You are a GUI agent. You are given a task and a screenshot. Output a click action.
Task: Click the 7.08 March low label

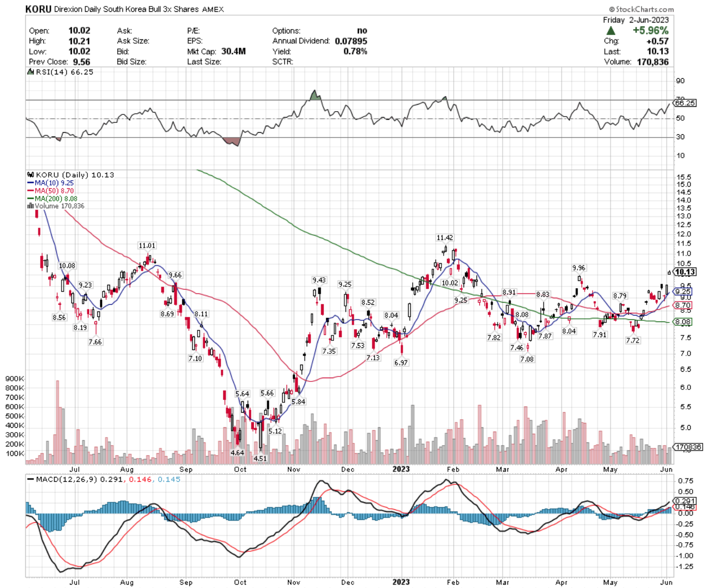527,359
